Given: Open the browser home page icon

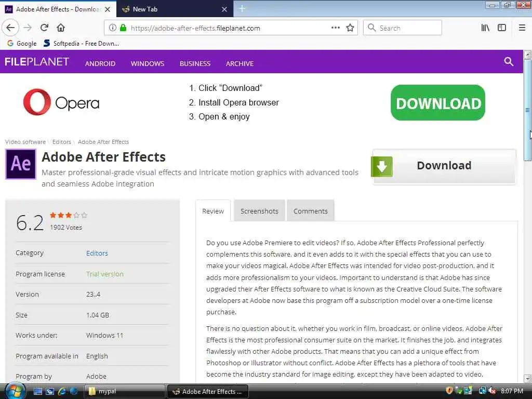Looking at the screenshot, I should coord(61,28).
